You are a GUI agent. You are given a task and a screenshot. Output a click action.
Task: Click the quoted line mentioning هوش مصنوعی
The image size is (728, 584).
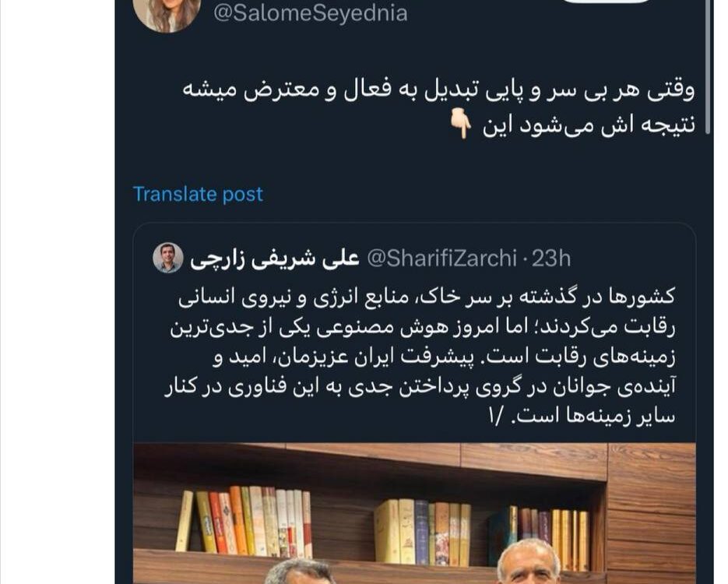pyautogui.click(x=423, y=327)
